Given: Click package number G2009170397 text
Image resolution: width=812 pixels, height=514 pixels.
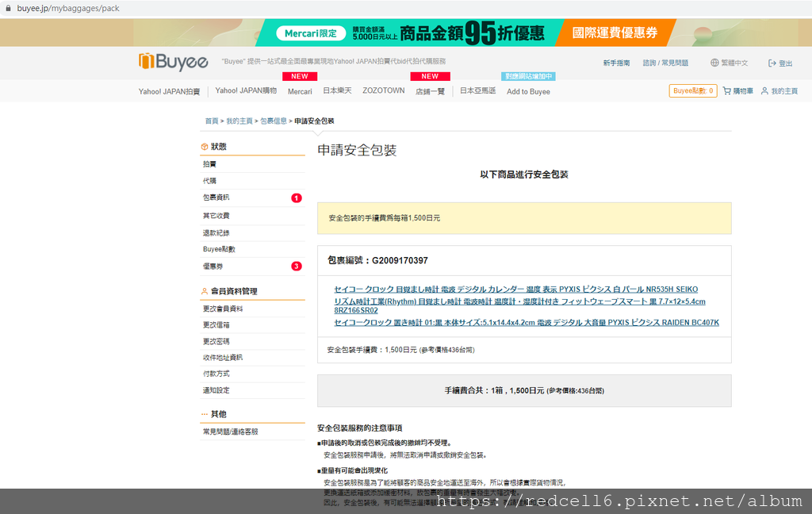Looking at the screenshot, I should [400, 261].
